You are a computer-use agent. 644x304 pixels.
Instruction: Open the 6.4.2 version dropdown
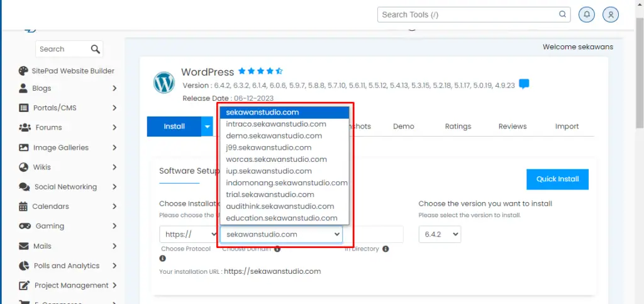click(x=440, y=234)
